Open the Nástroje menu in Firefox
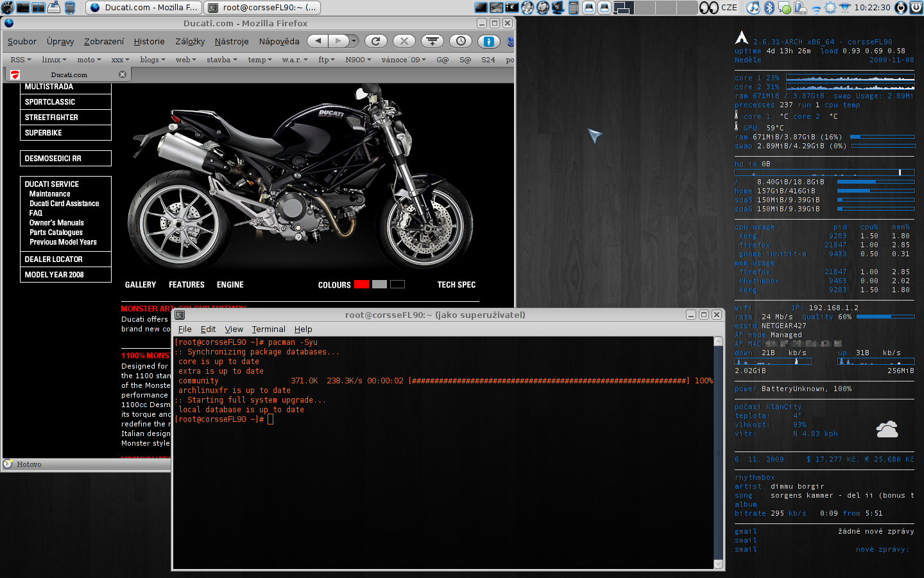Image resolution: width=924 pixels, height=578 pixels. (x=232, y=41)
